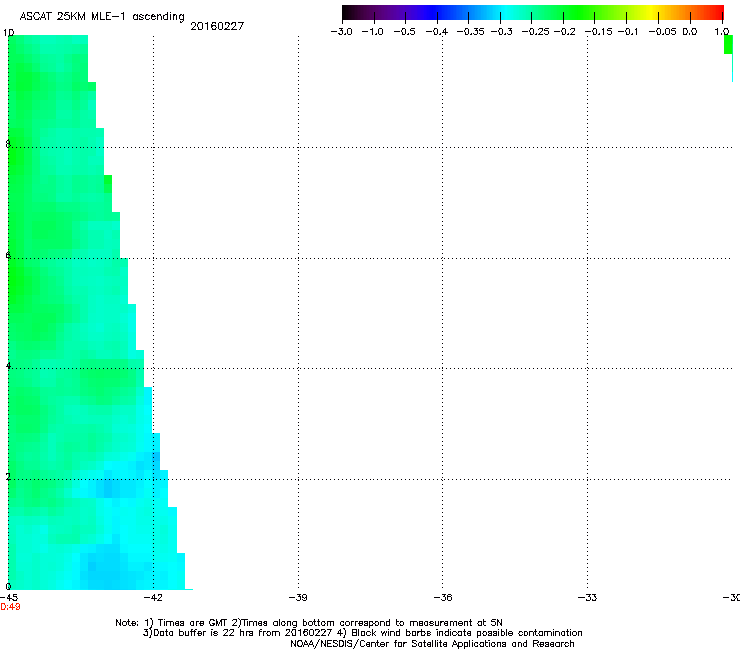Screen dimensions: 740x650
Task: Click the -39 longitude axis label
Action: point(298,598)
